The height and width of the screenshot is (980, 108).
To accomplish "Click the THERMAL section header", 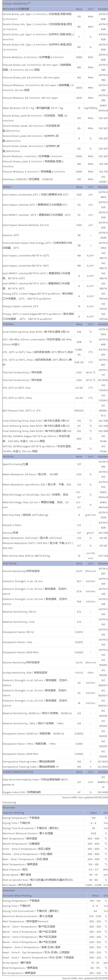I will point(8,324).
